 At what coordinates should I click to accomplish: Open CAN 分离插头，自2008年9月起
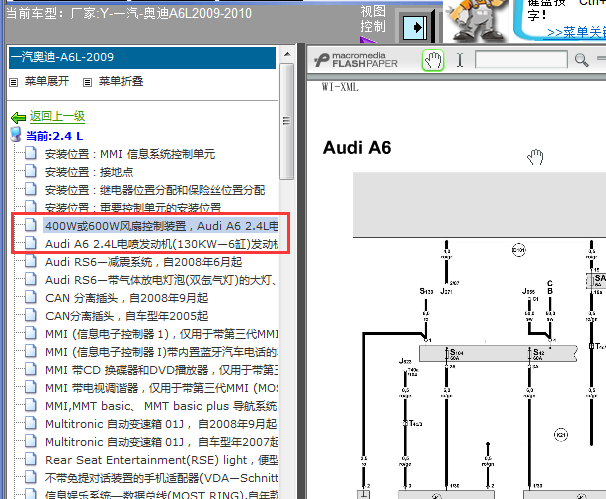point(126,298)
